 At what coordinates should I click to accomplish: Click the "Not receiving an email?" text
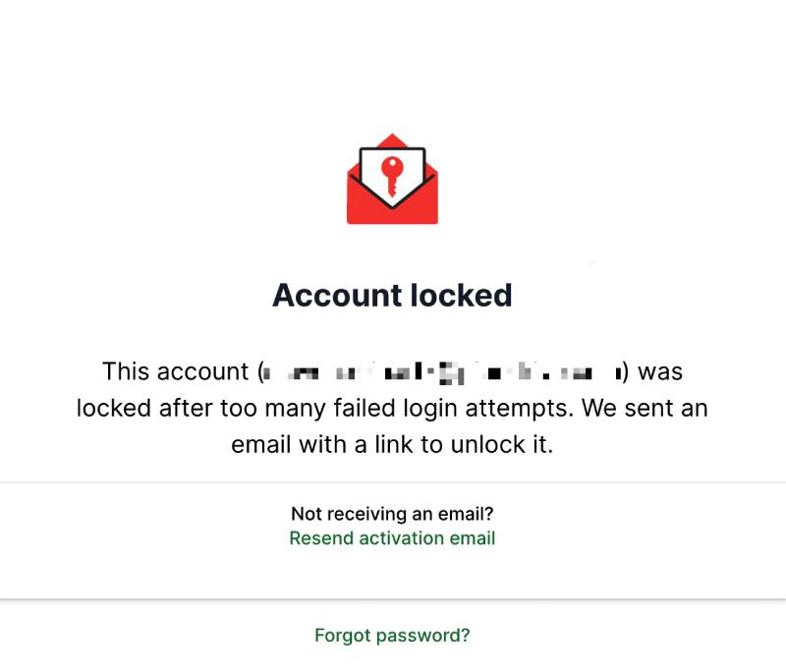tap(392, 514)
